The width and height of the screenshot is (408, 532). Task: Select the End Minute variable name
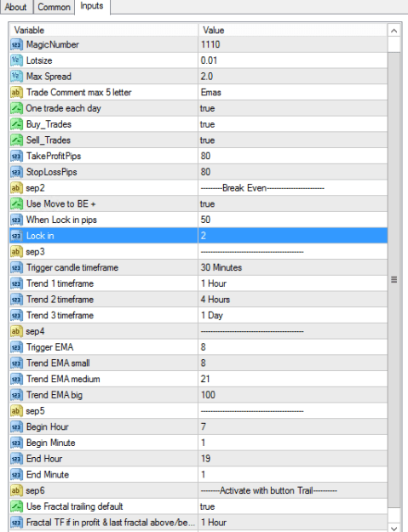pyautogui.click(x=48, y=475)
